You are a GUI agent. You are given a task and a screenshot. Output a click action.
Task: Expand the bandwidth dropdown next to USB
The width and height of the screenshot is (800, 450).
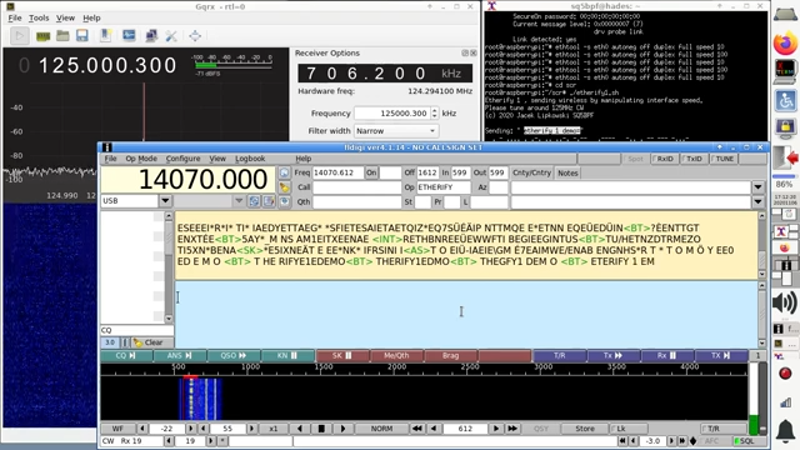tap(238, 201)
